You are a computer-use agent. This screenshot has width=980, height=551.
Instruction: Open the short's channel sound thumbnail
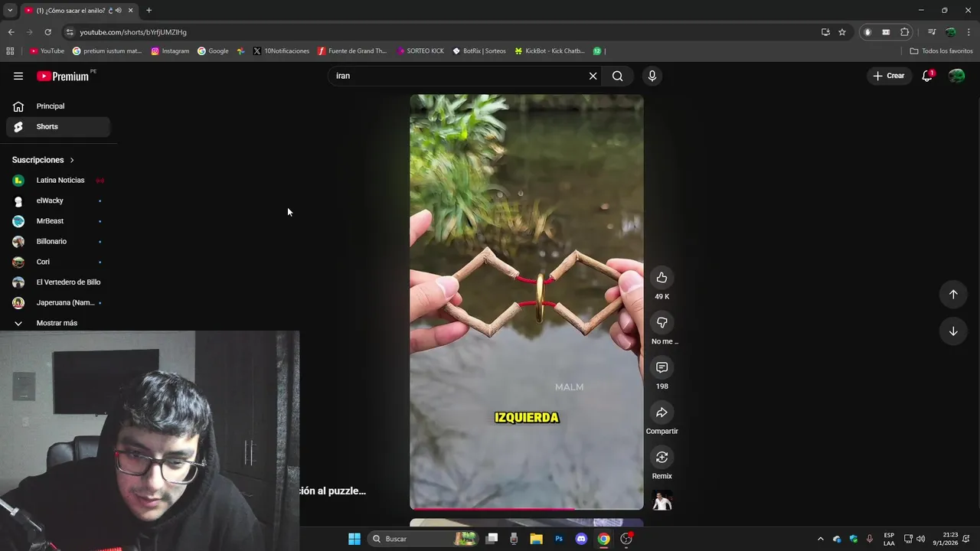click(661, 500)
